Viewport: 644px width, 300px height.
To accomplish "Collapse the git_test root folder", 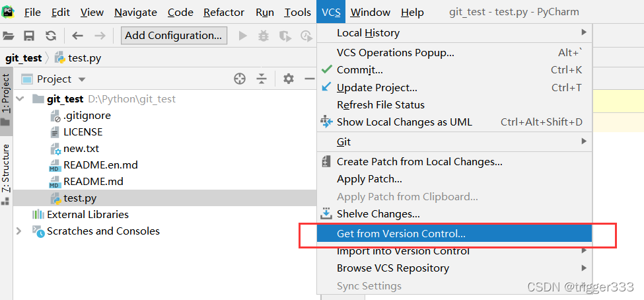I will coord(20,99).
